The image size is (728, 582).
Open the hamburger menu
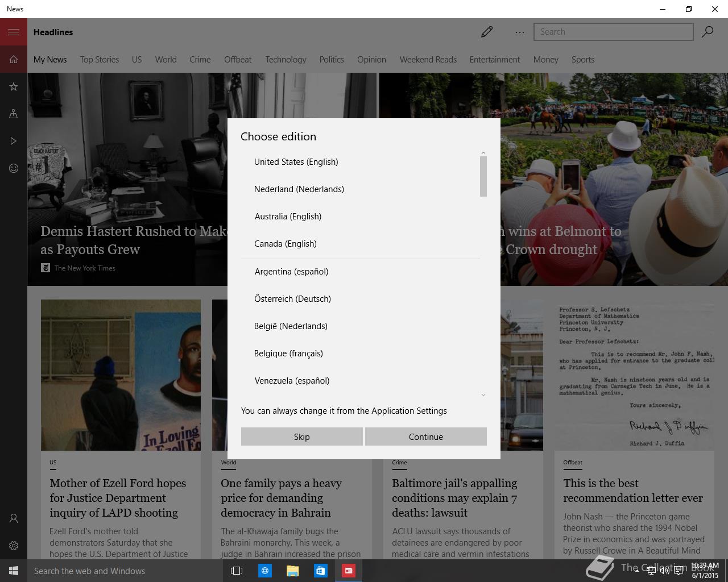(14, 32)
